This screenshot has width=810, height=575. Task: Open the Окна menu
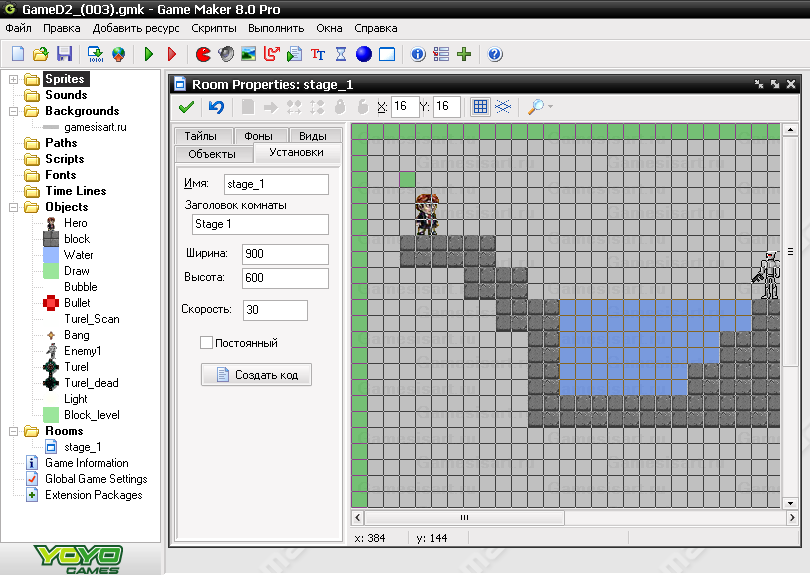pyautogui.click(x=329, y=28)
